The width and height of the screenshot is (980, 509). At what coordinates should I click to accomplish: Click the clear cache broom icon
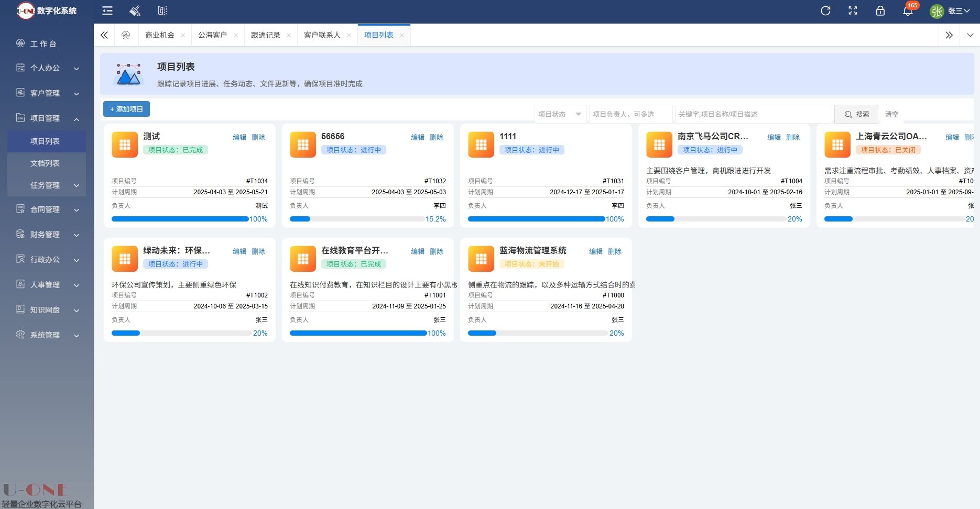tap(135, 11)
